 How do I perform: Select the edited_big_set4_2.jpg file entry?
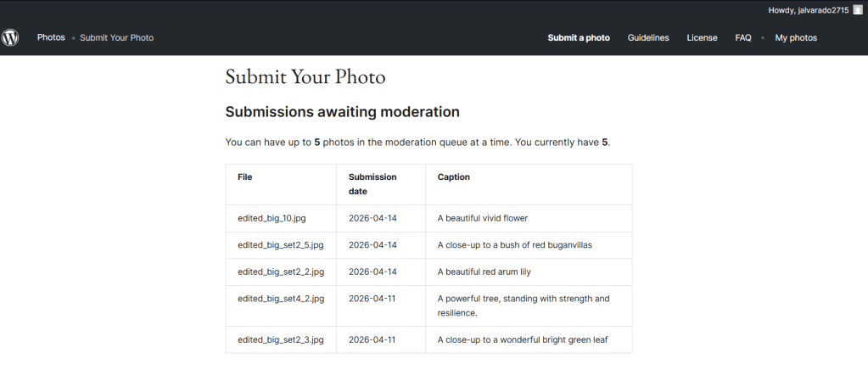(x=280, y=299)
